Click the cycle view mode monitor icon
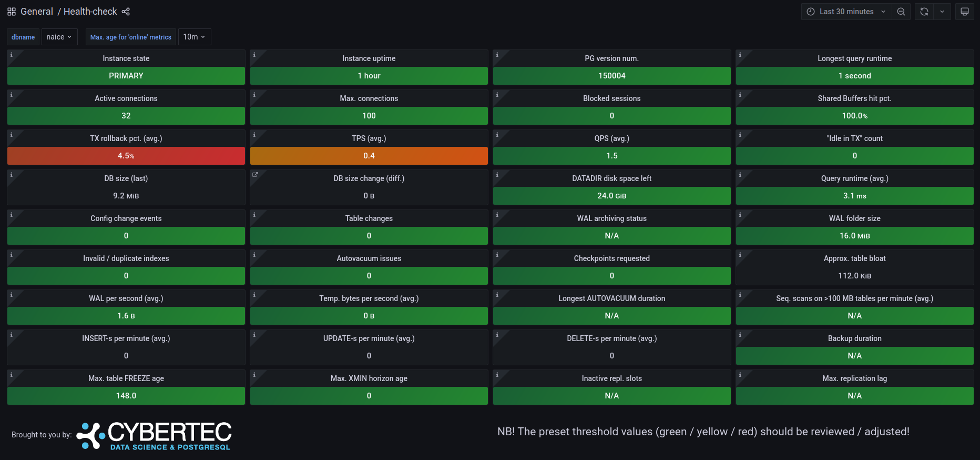 pos(965,12)
